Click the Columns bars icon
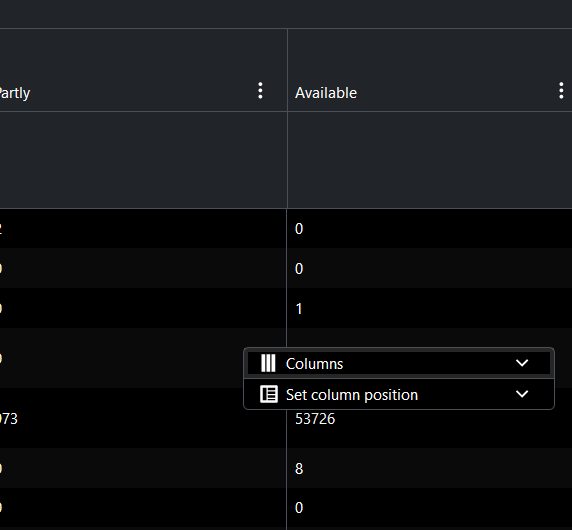The image size is (572, 530). [x=268, y=363]
